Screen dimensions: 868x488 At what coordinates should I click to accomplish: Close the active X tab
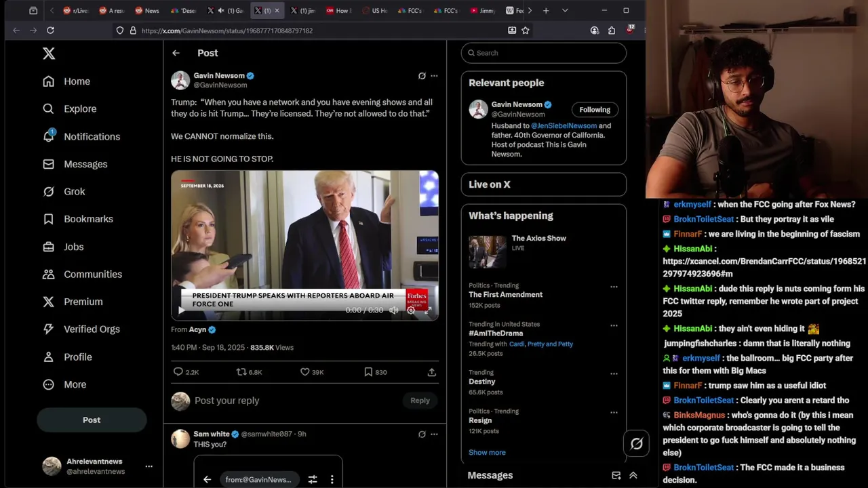click(276, 11)
